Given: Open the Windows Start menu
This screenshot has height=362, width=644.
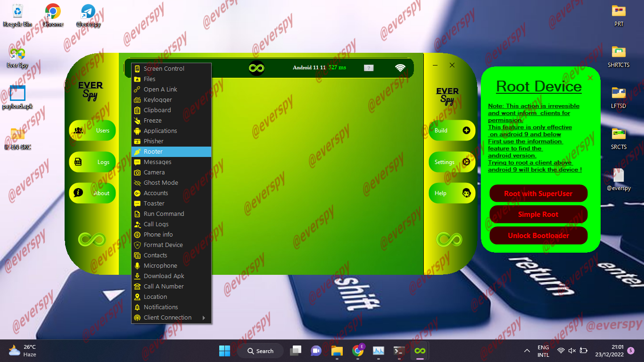Looking at the screenshot, I should click(224, 351).
